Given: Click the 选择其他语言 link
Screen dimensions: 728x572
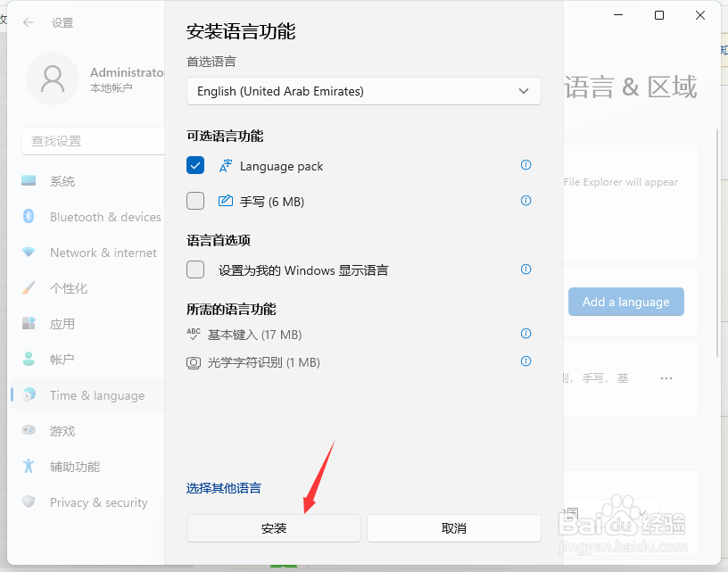Looking at the screenshot, I should point(224,488).
